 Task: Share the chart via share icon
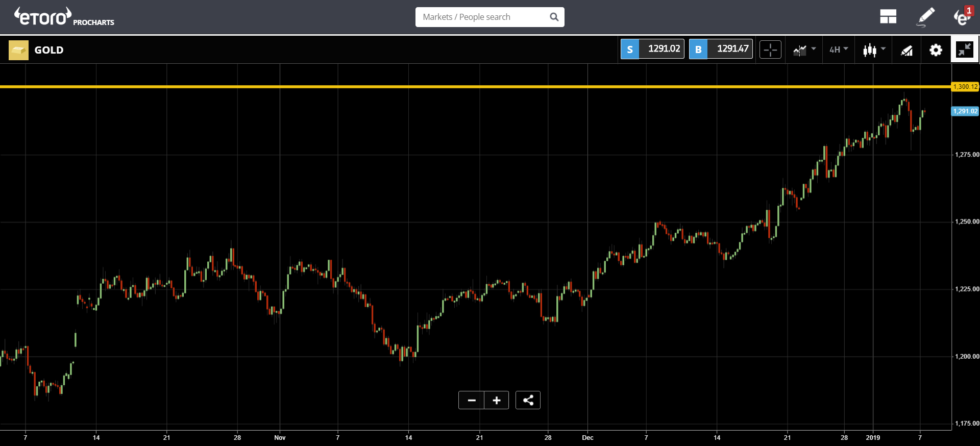(x=529, y=400)
